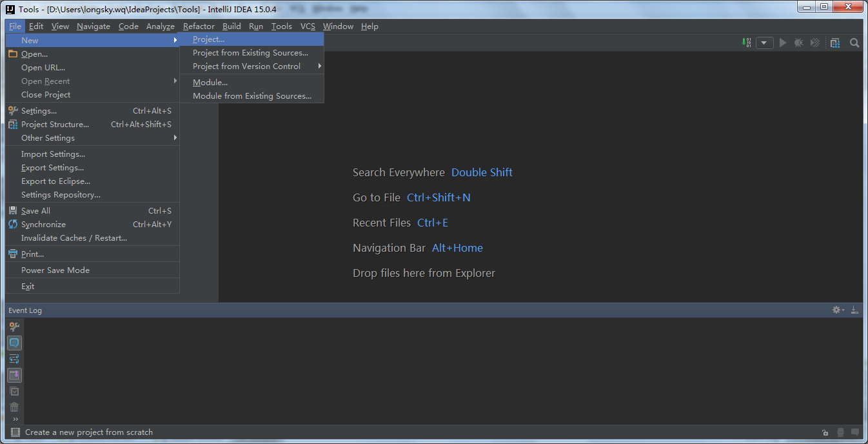The height and width of the screenshot is (444, 868).
Task: Click the Print printer icon
Action: pyautogui.click(x=13, y=254)
